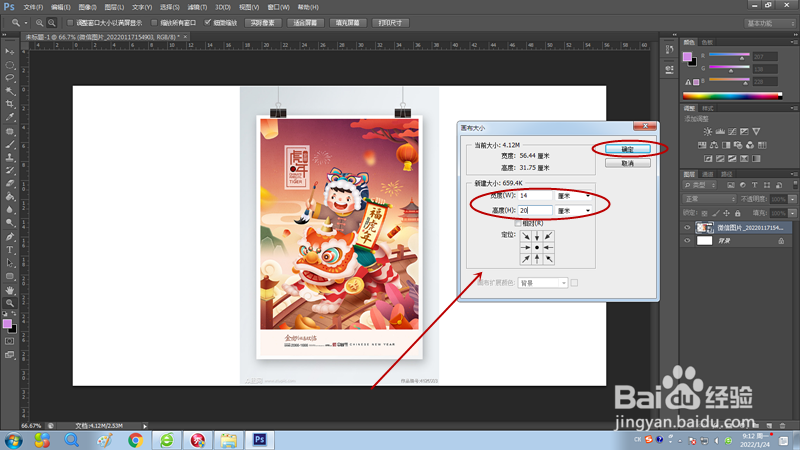The image size is (800, 450).
Task: Select top-left anchor arrow in dialog
Action: coord(526,236)
